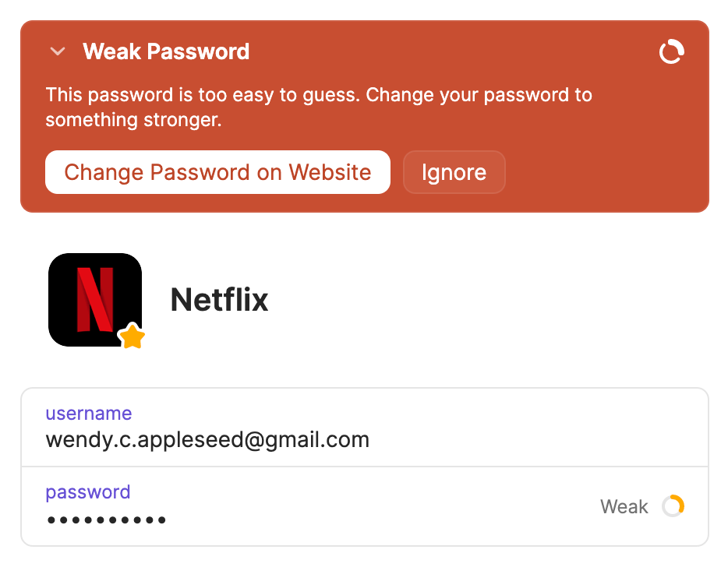The image size is (728, 567).
Task: Copy the wendy.c.appleseed@gmail.com username value
Action: 207,440
